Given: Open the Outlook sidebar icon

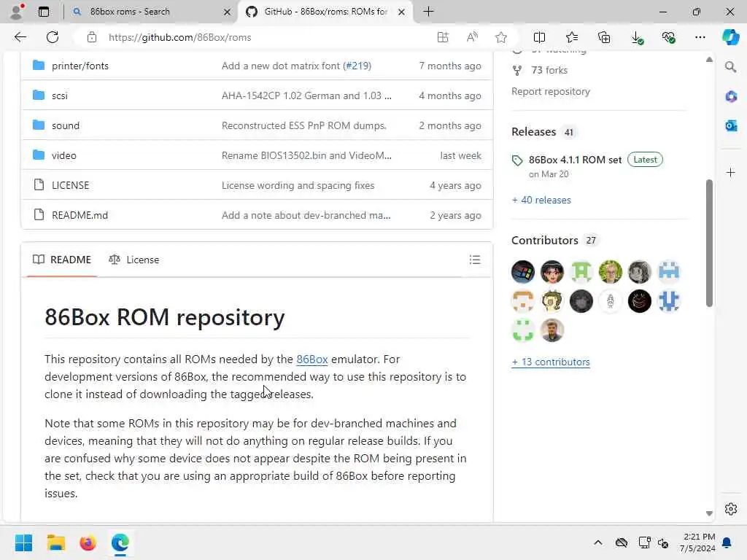Looking at the screenshot, I should point(731,125).
